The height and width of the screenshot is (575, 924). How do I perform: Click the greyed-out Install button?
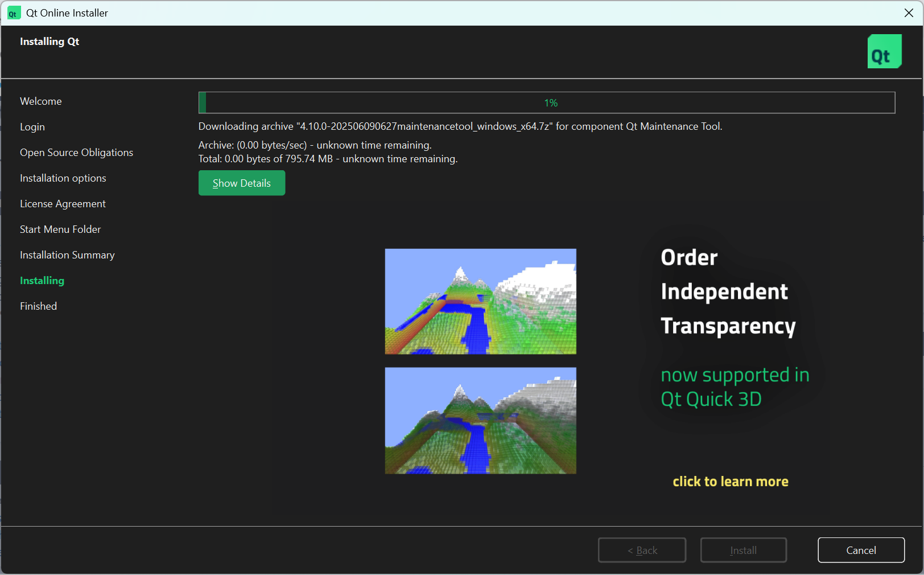click(743, 550)
